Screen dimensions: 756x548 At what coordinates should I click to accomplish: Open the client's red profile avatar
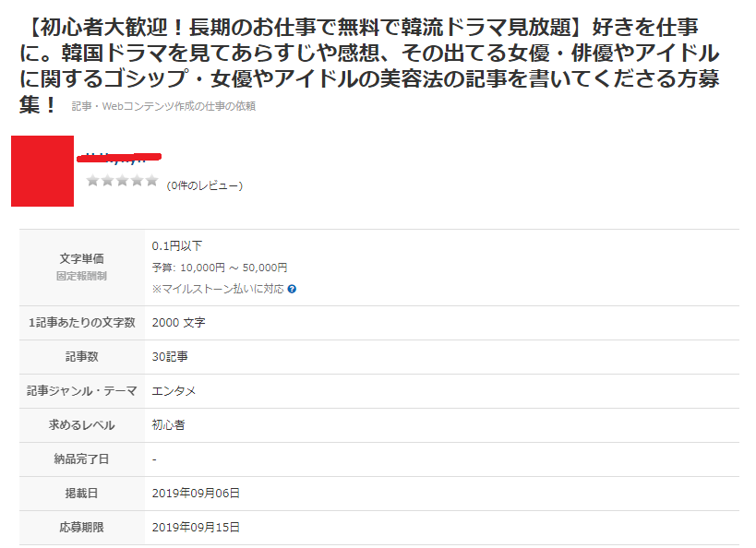coord(42,171)
